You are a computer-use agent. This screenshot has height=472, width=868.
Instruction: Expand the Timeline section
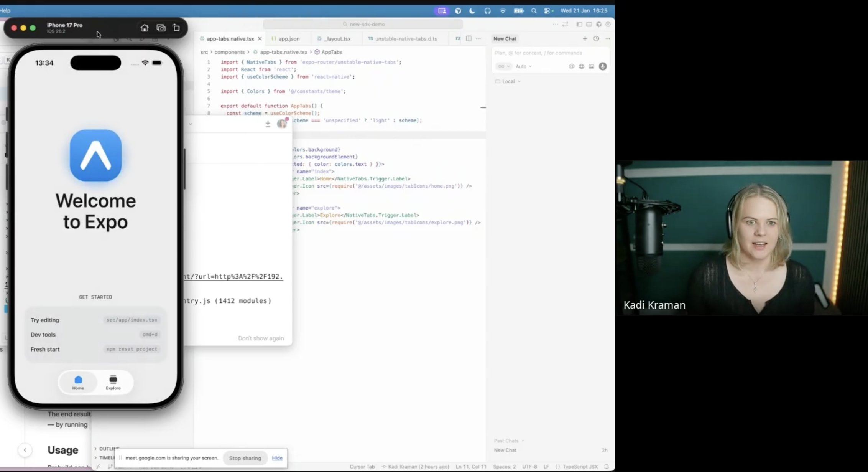click(x=105, y=457)
